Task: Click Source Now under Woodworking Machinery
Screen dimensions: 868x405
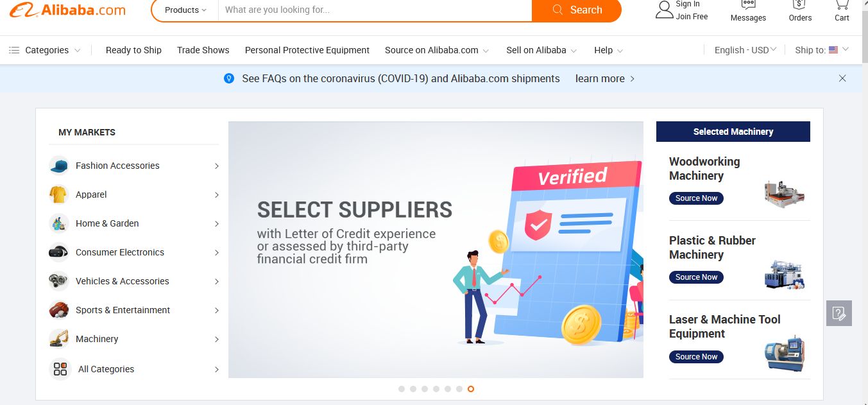Action: (696, 198)
